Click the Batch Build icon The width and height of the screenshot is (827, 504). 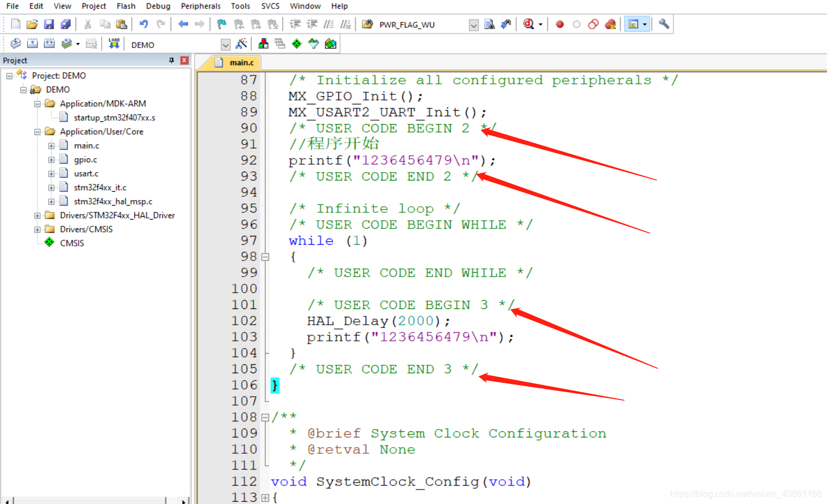[x=67, y=44]
